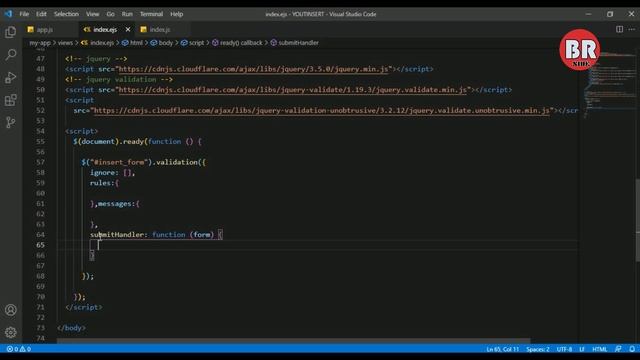
Task: Open the View menu
Action: point(93,14)
